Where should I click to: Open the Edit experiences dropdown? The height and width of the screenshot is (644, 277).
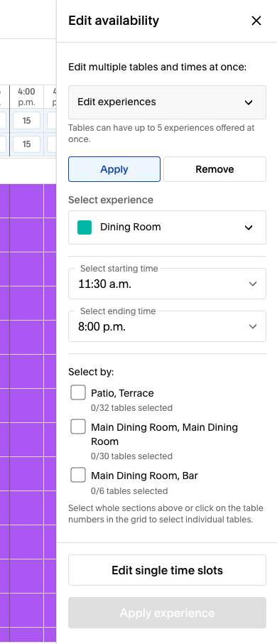(167, 102)
